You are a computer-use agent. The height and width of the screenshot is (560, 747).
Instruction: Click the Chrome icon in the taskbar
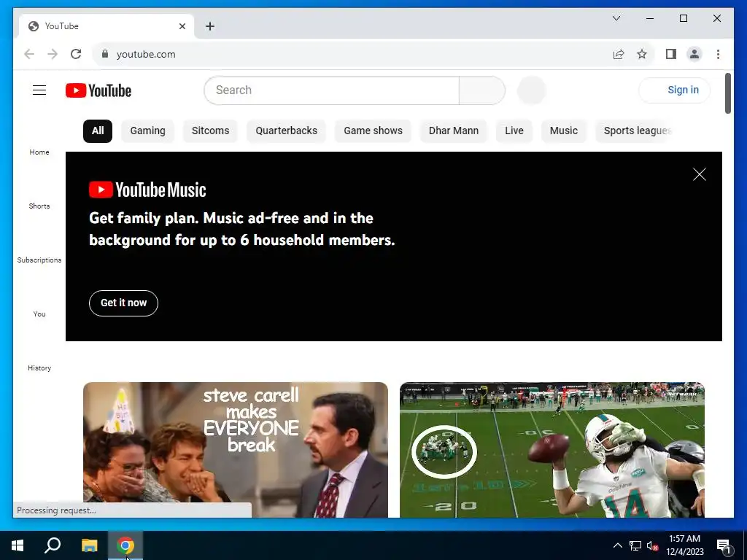click(x=125, y=545)
